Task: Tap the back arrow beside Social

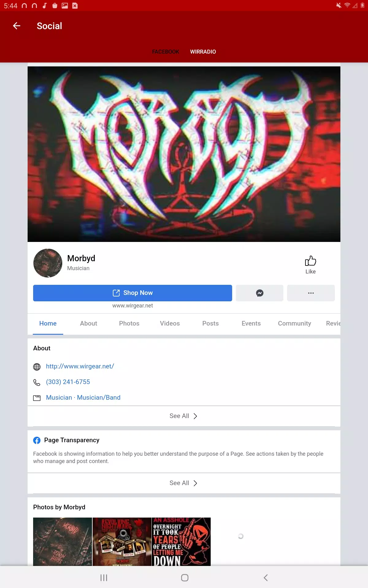Action: point(17,26)
